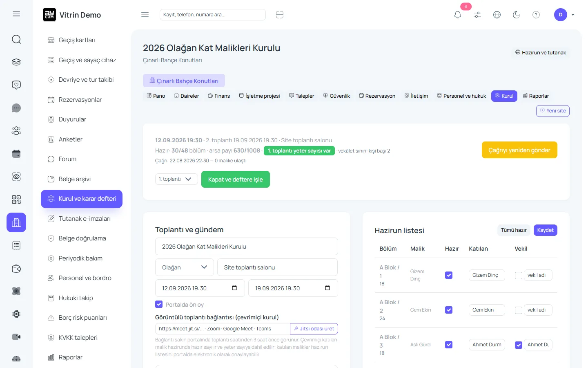Open the people group icon in the left rail

(x=16, y=131)
